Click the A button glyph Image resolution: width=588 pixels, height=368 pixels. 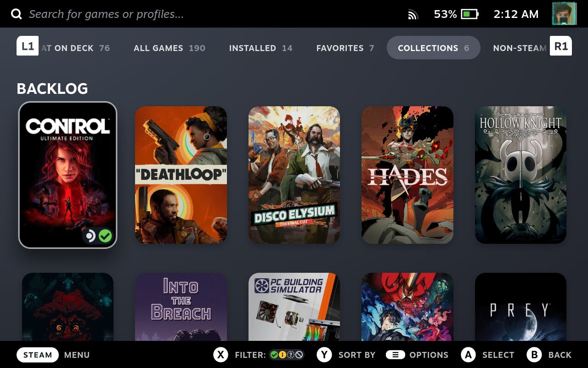pos(468,355)
